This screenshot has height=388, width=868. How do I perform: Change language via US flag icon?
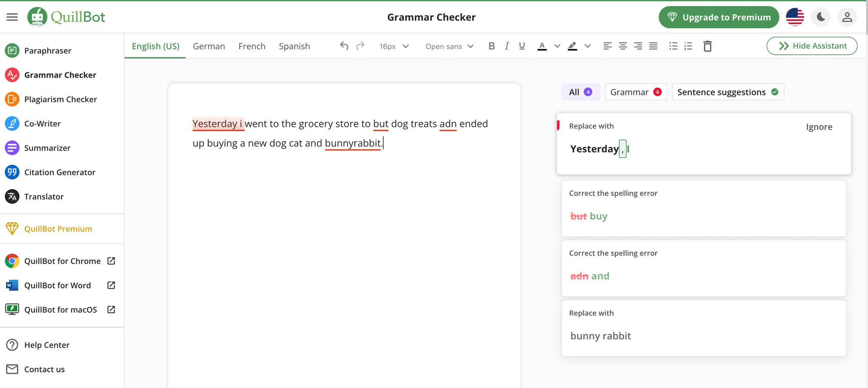click(x=795, y=17)
